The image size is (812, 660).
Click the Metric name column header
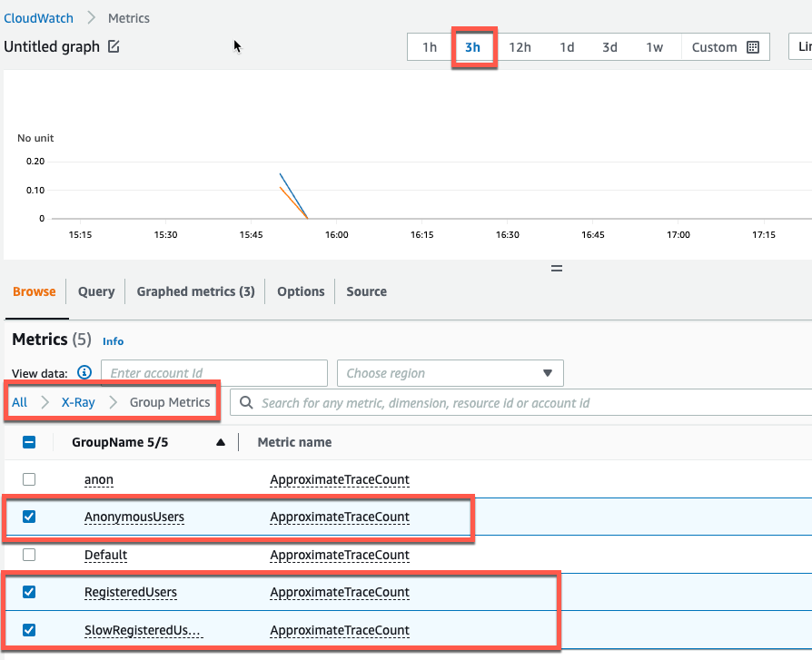(294, 442)
